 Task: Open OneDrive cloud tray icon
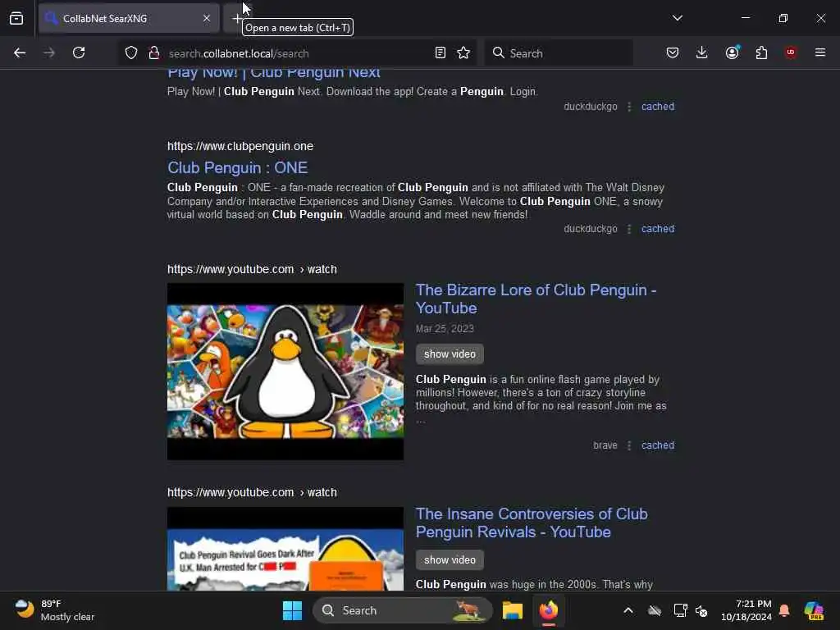click(655, 610)
